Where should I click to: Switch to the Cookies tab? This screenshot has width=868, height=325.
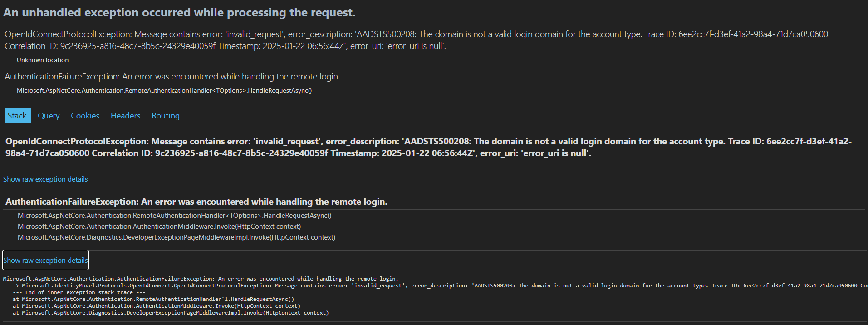point(85,115)
